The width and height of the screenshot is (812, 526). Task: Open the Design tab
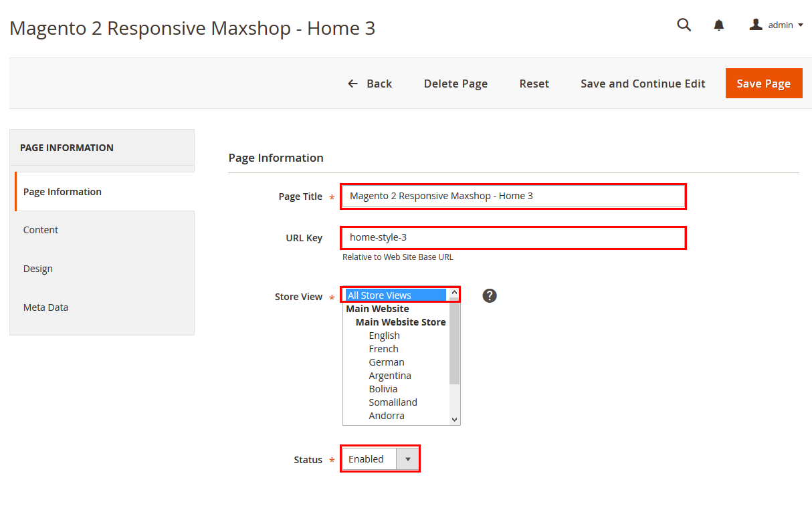38,269
